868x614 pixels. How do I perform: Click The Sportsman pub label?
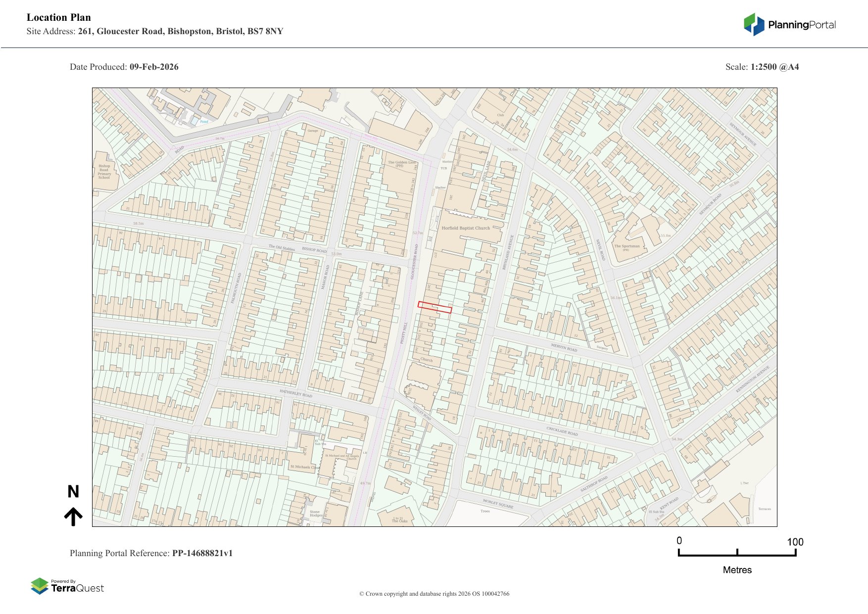(627, 247)
